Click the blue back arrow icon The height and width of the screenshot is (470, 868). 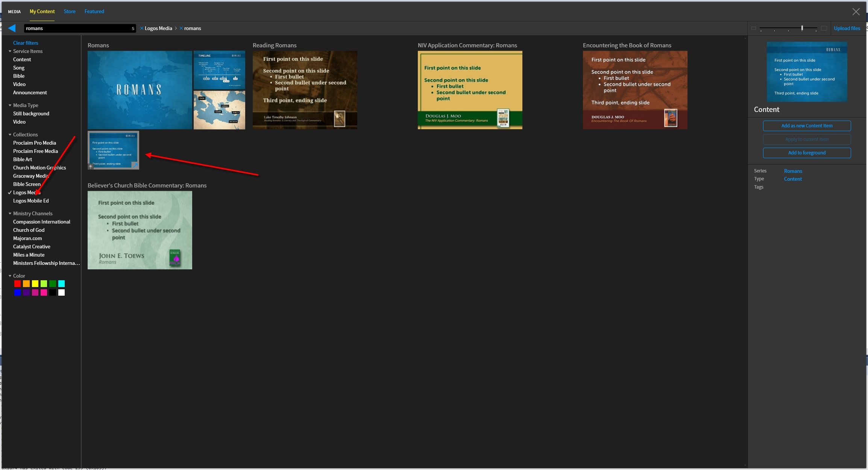point(12,28)
